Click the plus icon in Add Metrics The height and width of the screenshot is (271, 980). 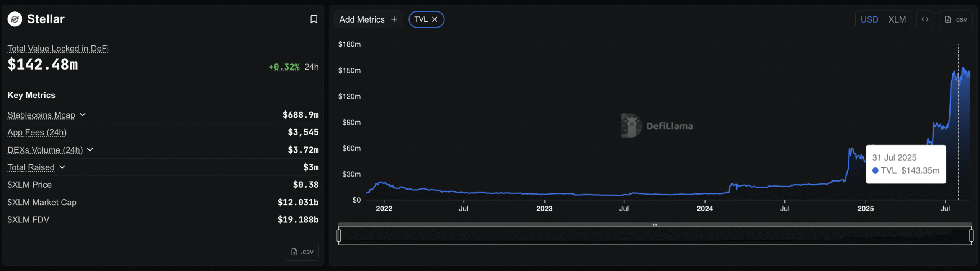pos(394,19)
